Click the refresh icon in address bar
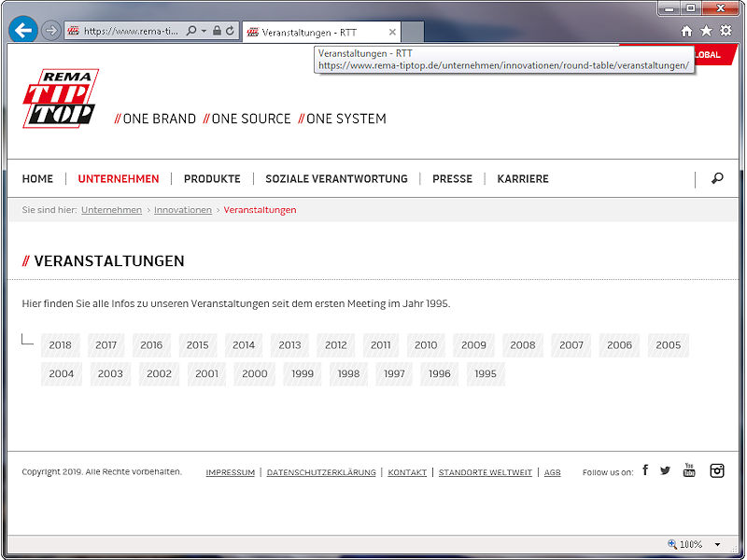The image size is (747, 560). click(x=230, y=31)
